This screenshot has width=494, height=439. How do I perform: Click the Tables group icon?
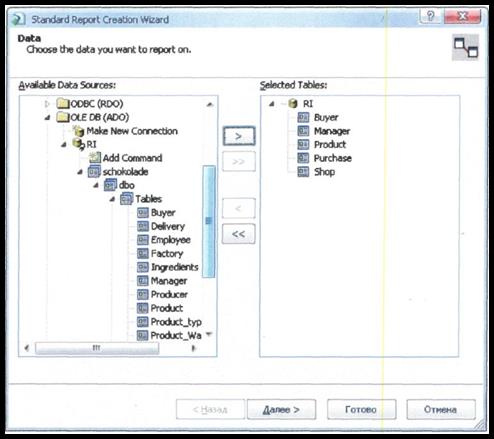pos(126,199)
